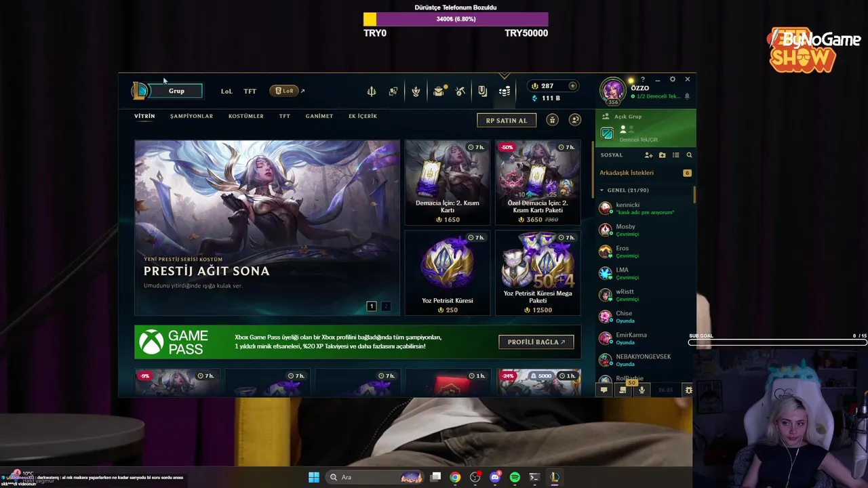The height and width of the screenshot is (488, 868).
Task: Switch to the GANİMET store tab
Action: [319, 116]
